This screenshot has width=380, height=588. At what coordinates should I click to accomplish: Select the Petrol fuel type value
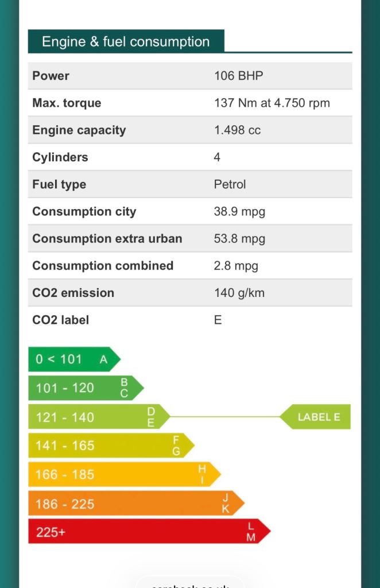(x=230, y=184)
